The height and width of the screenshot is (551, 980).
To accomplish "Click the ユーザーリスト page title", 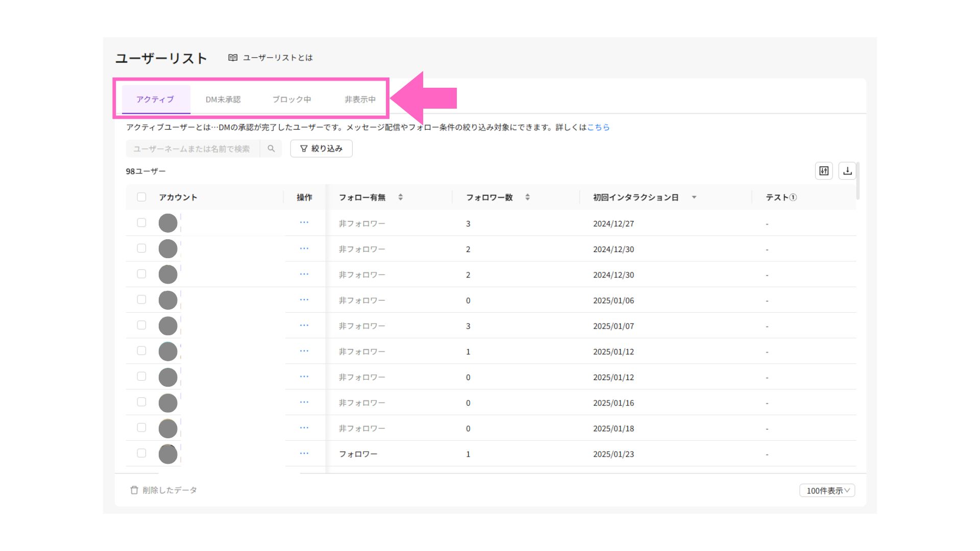I will pyautogui.click(x=161, y=58).
